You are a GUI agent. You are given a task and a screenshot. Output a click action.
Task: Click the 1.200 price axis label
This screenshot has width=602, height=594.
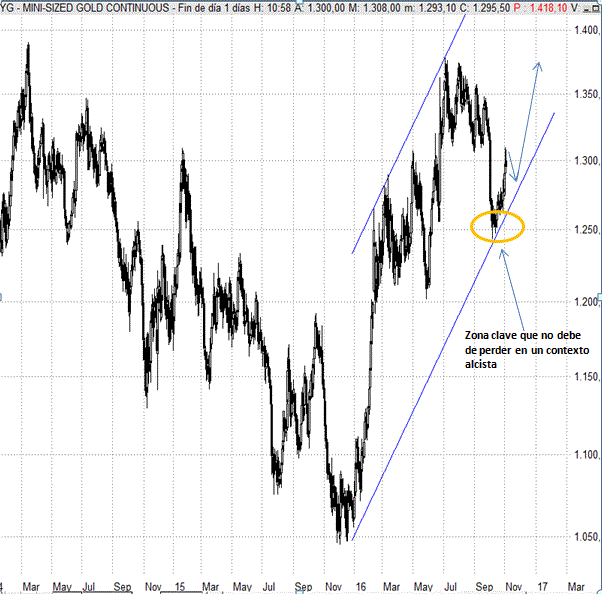tap(586, 301)
